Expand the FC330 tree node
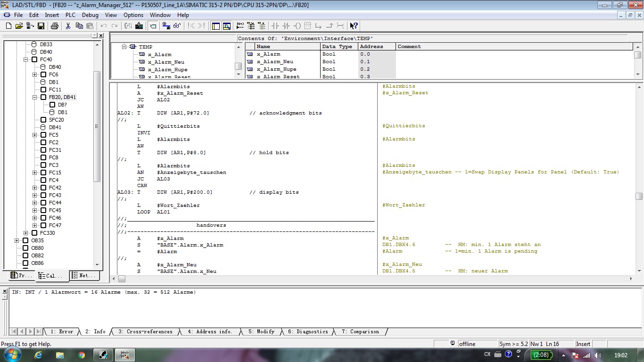Image resolution: width=644 pixels, height=362 pixels. (x=26, y=233)
